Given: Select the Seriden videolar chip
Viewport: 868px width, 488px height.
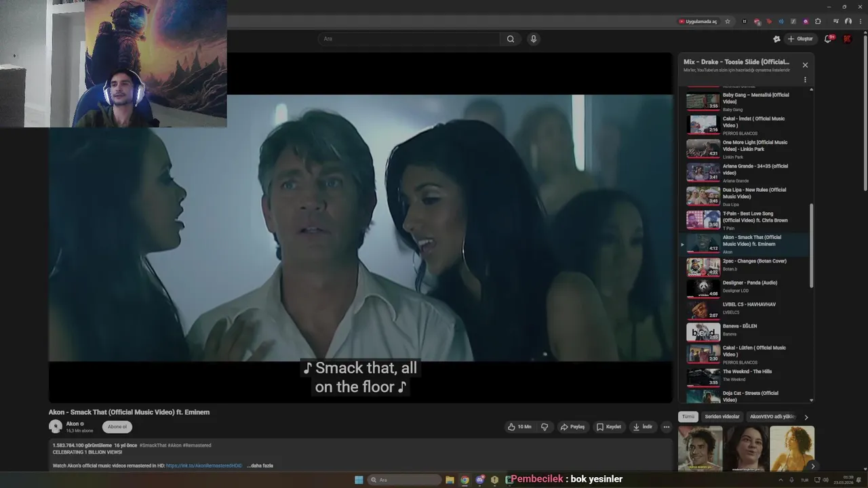Looking at the screenshot, I should coord(722,417).
